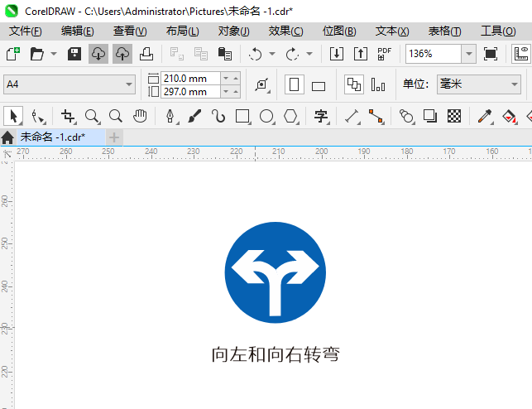Open the zoom level dropdown arrow

click(x=469, y=54)
